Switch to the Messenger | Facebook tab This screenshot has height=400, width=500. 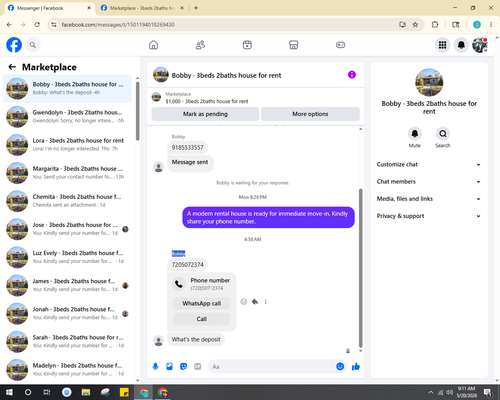49,8
